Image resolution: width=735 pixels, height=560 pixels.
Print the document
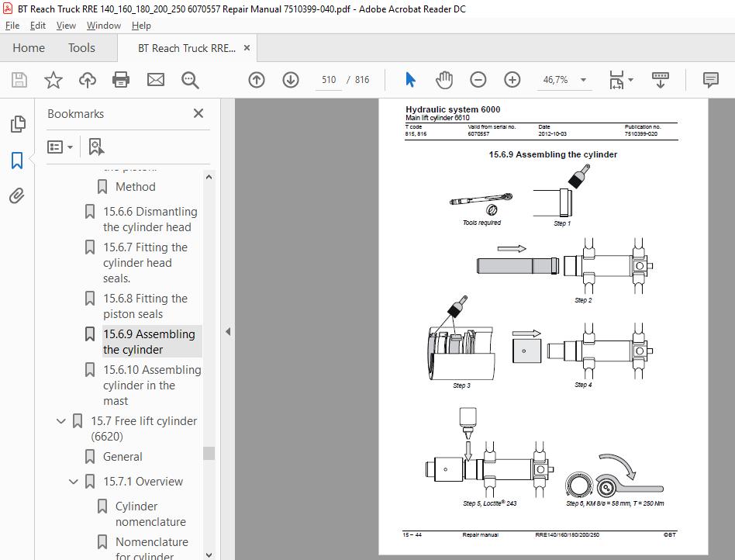pyautogui.click(x=121, y=80)
